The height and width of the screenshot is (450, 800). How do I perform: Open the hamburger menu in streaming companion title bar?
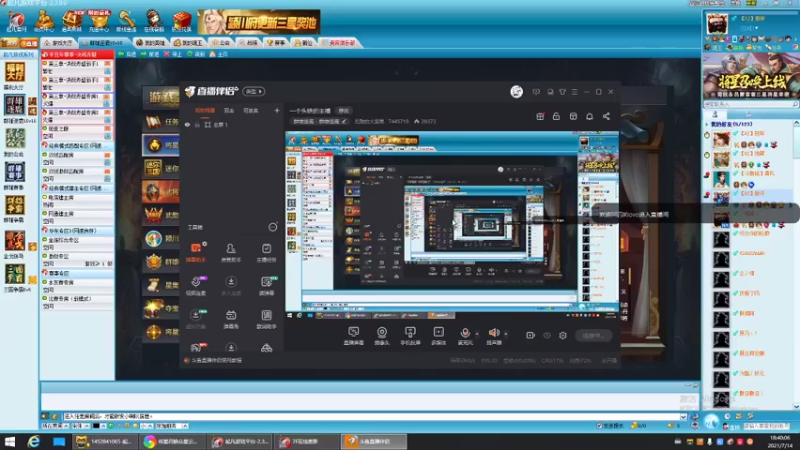tap(574, 92)
